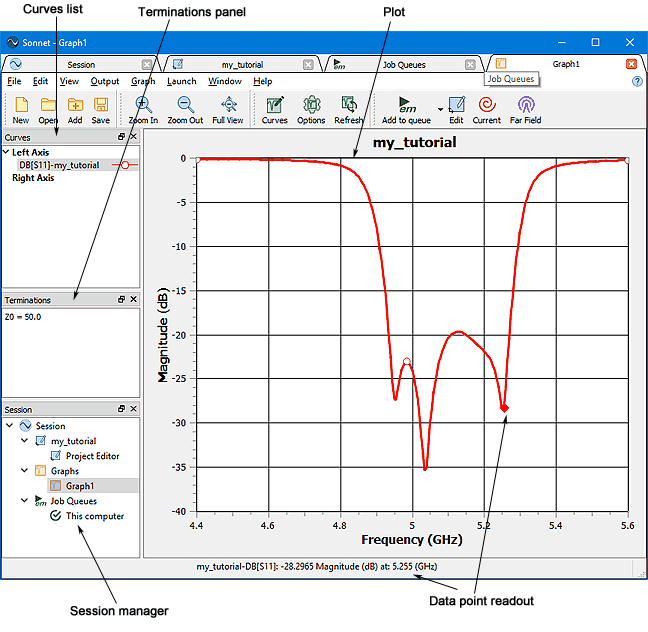
Task: Click the red curve legend marker
Action: point(125,165)
